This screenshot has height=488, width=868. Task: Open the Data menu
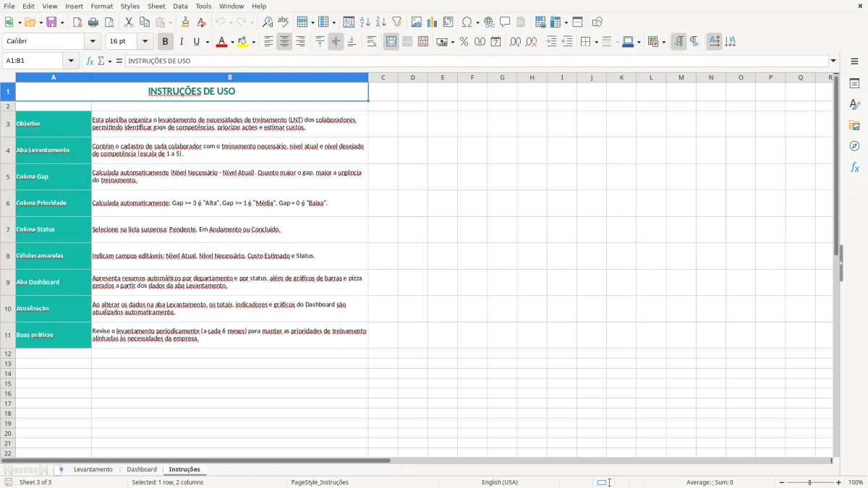pos(180,6)
